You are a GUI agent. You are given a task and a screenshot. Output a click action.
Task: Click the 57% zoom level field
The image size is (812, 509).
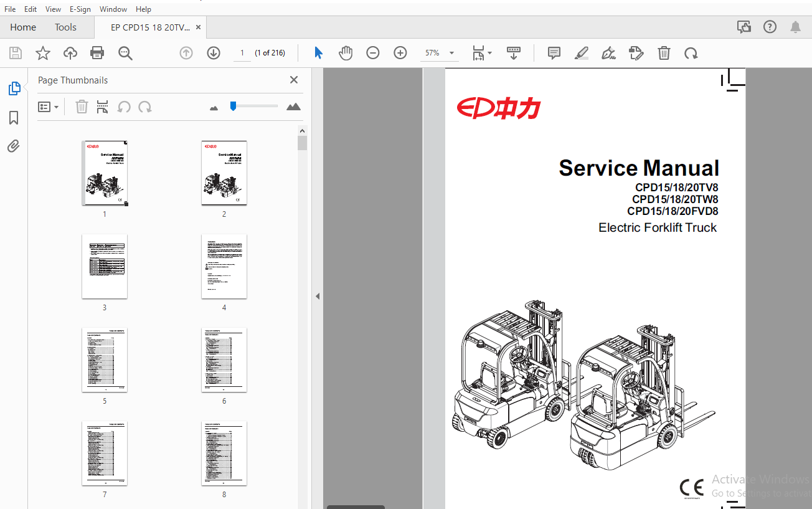[432, 54]
